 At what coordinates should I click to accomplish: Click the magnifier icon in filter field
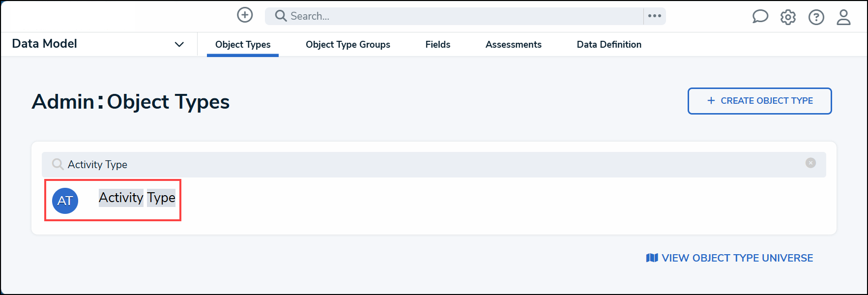[58, 164]
